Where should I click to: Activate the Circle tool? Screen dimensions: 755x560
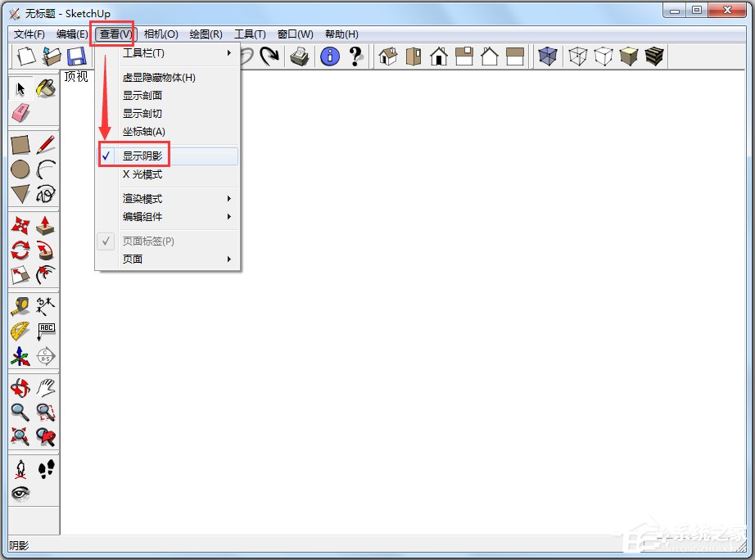coord(20,169)
